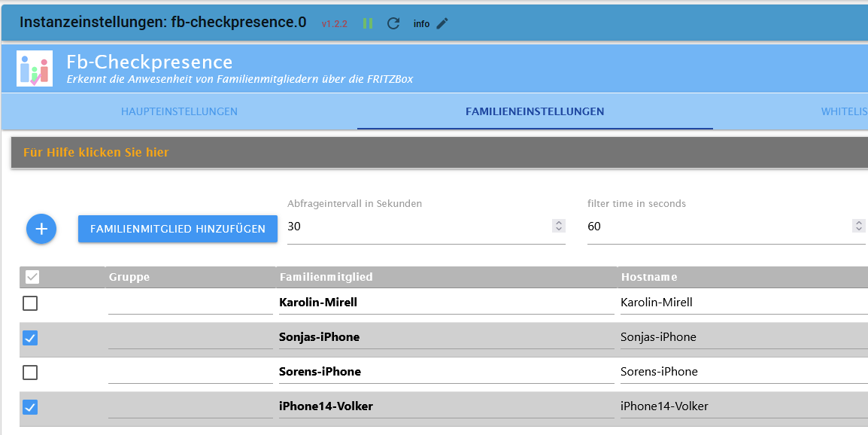
Task: Pause the fb-checkpresence instance
Action: coord(368,23)
